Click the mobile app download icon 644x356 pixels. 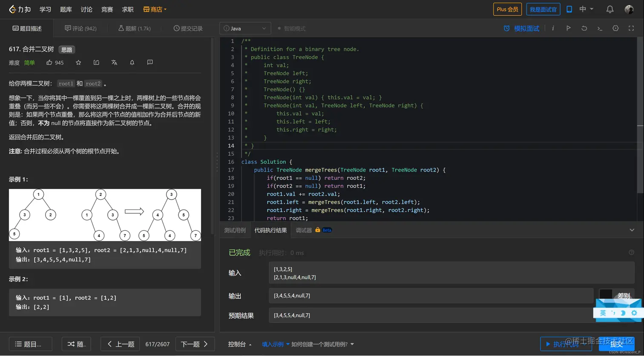pyautogui.click(x=569, y=9)
